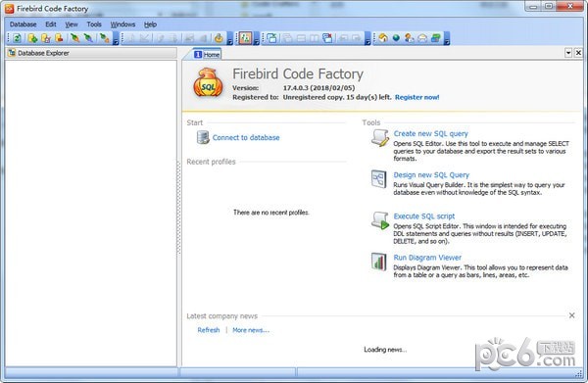588x383 pixels.
Task: Close the Home tab with the X button
Action: click(578, 53)
